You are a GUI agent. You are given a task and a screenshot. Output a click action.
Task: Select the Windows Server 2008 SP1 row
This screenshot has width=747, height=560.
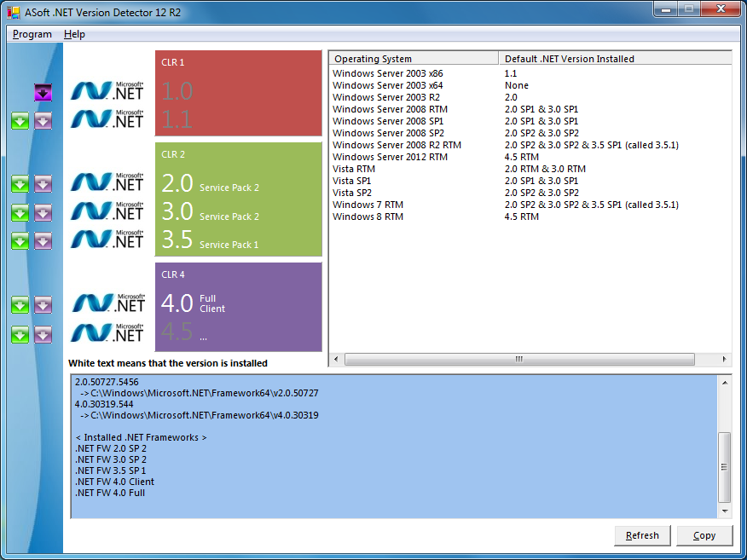[x=530, y=121]
